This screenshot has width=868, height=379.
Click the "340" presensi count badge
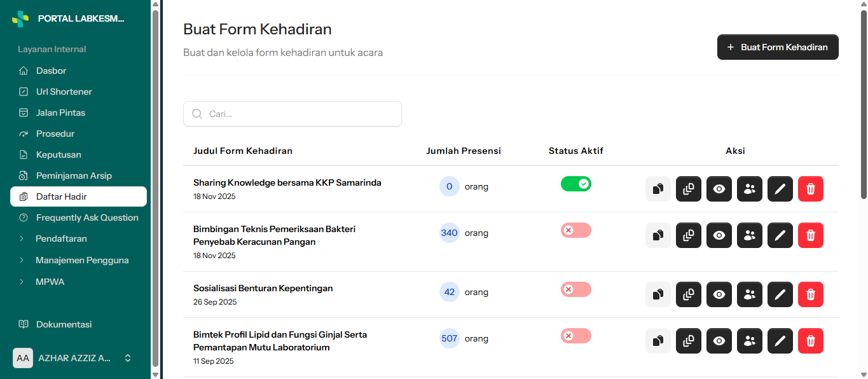(450, 233)
